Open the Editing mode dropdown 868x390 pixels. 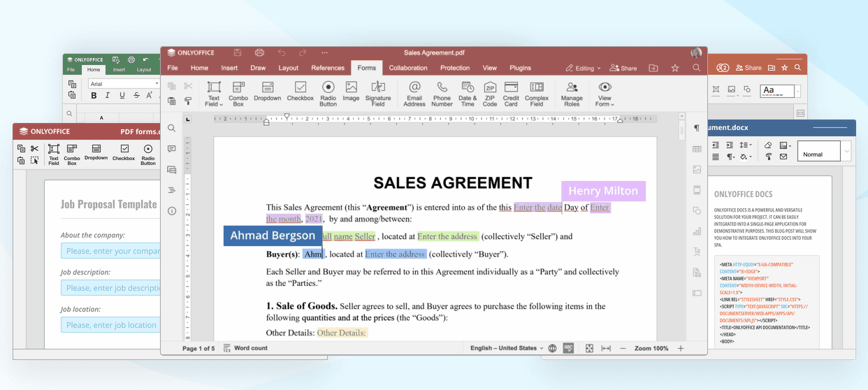(584, 68)
